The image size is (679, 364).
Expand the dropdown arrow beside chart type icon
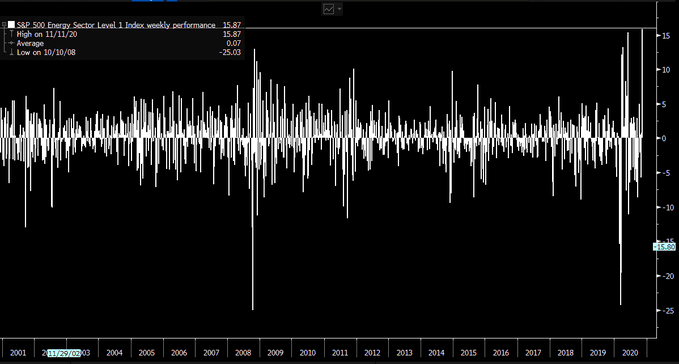[x=339, y=9]
